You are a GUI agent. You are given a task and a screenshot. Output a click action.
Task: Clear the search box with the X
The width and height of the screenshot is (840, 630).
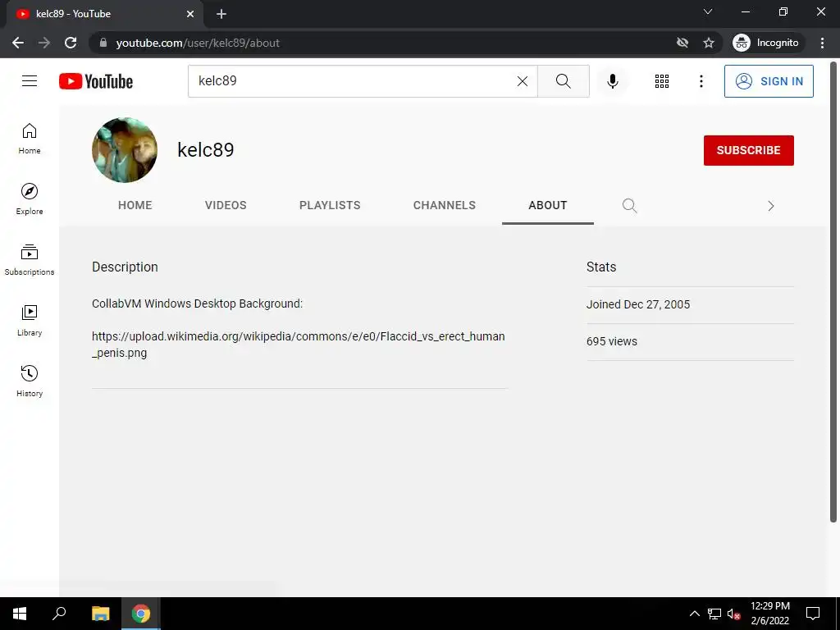click(x=523, y=81)
